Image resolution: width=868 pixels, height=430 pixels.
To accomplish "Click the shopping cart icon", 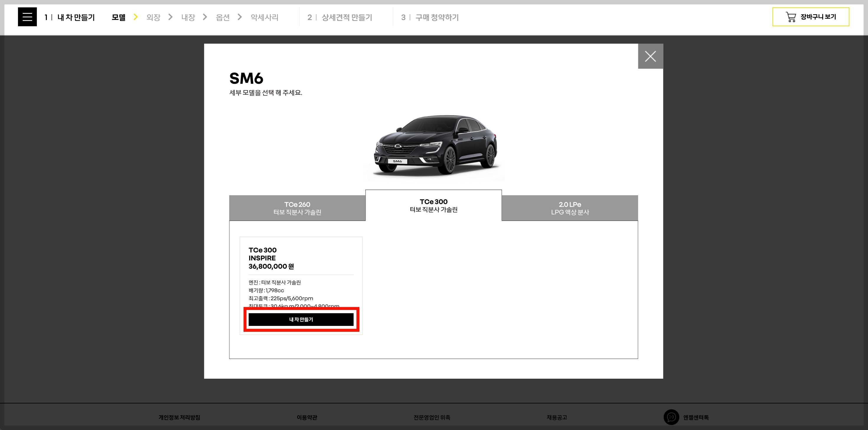I will pyautogui.click(x=790, y=17).
